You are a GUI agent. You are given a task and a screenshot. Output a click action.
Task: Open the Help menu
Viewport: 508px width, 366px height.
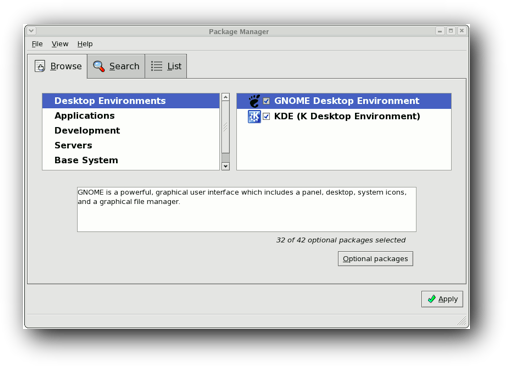coord(85,44)
